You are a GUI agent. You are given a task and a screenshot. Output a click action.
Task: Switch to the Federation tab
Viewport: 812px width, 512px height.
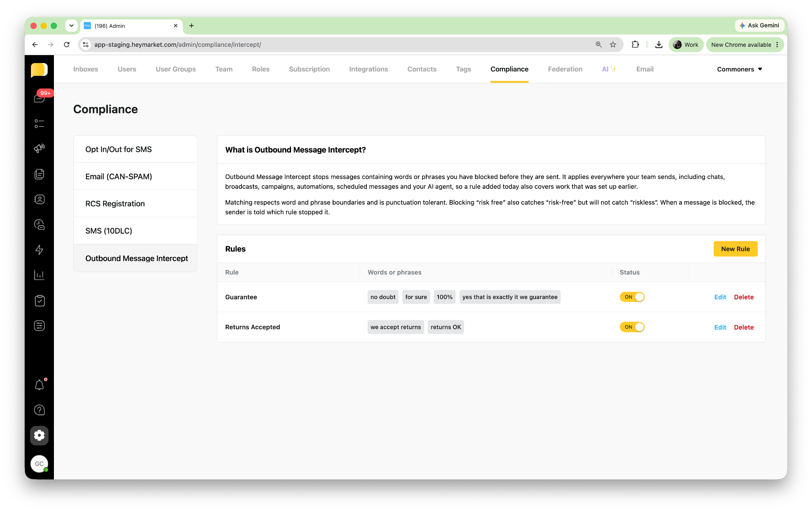(565, 69)
